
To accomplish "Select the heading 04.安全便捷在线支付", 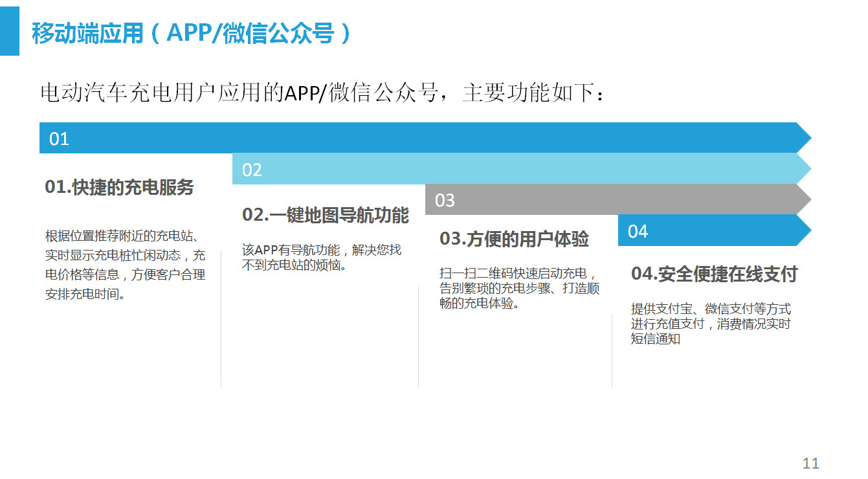I will tap(714, 274).
